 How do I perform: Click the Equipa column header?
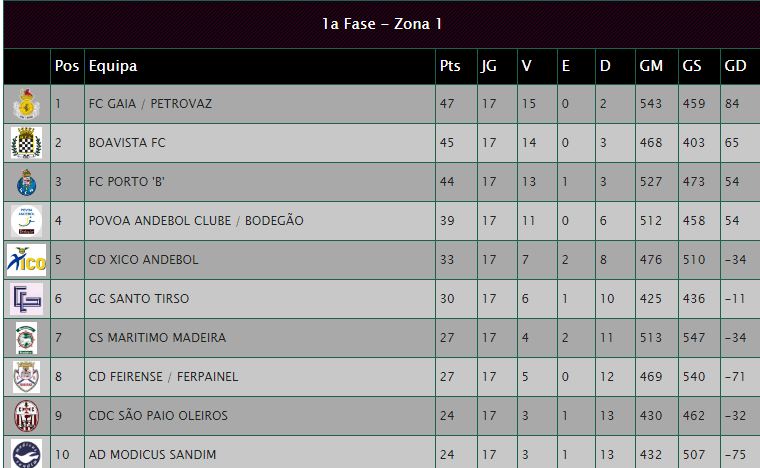[x=113, y=66]
